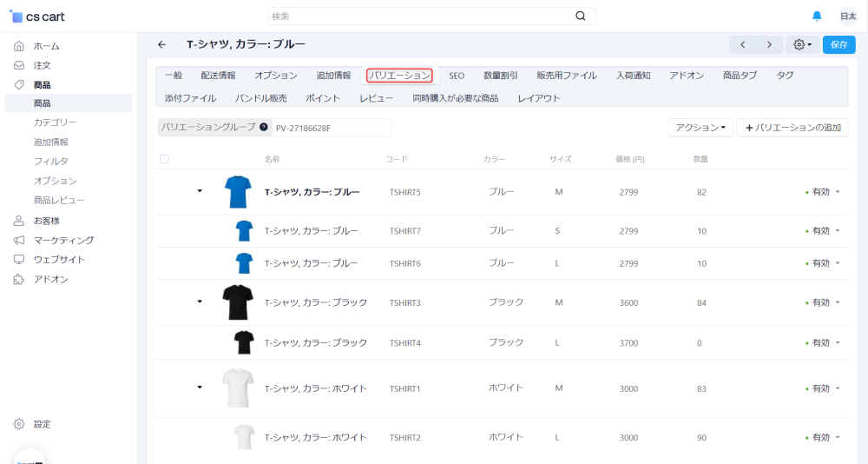Click the price 3700 cell
This screenshot has width=868, height=464.
pos(628,343)
